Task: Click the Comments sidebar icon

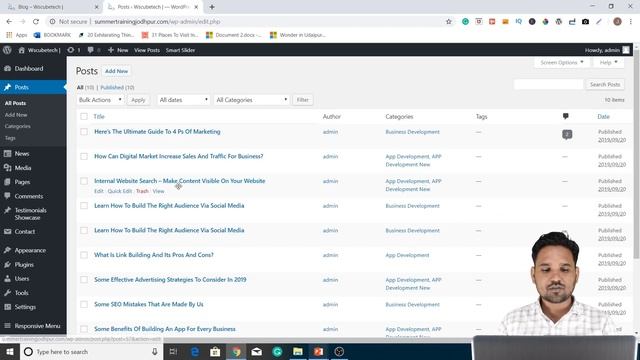Action: coord(7,196)
